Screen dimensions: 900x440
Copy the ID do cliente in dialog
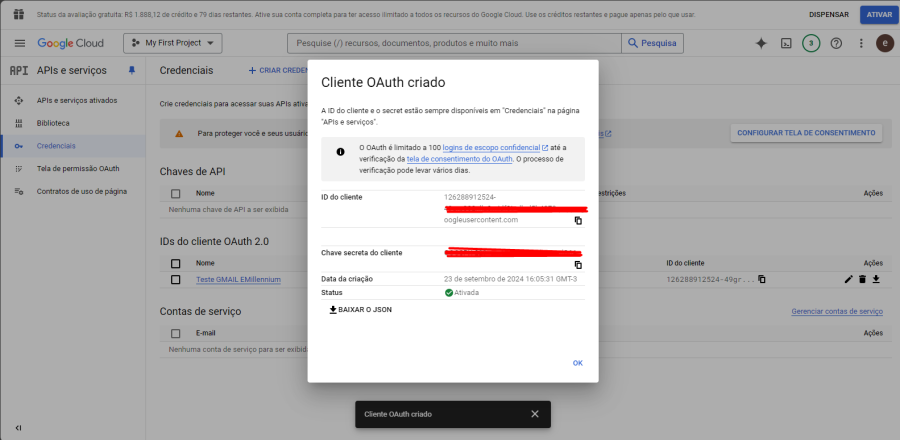[578, 220]
